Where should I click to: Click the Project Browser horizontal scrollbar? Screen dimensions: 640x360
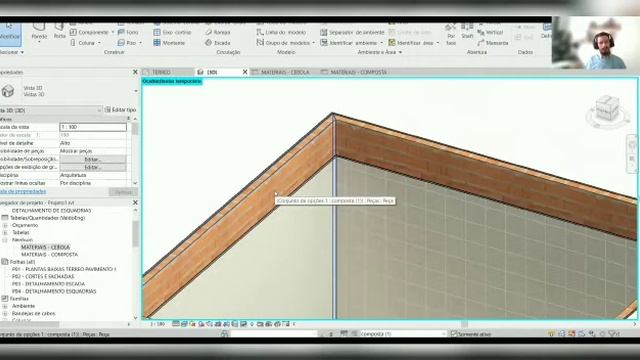click(29, 324)
